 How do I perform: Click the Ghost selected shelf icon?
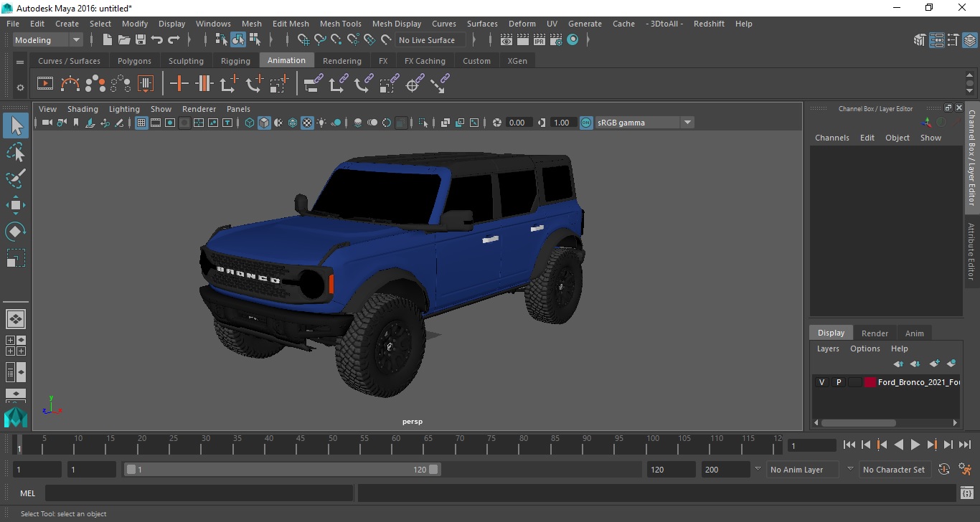point(95,84)
